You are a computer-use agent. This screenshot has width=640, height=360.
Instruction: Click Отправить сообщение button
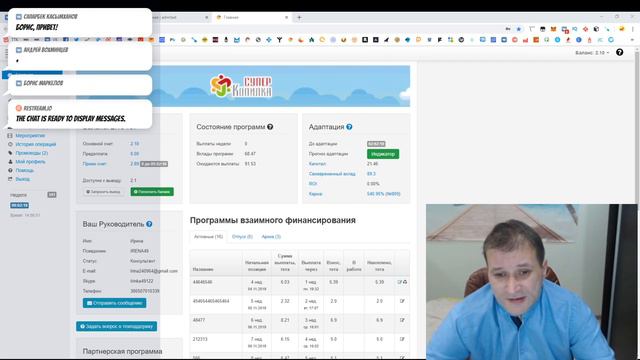click(x=114, y=303)
